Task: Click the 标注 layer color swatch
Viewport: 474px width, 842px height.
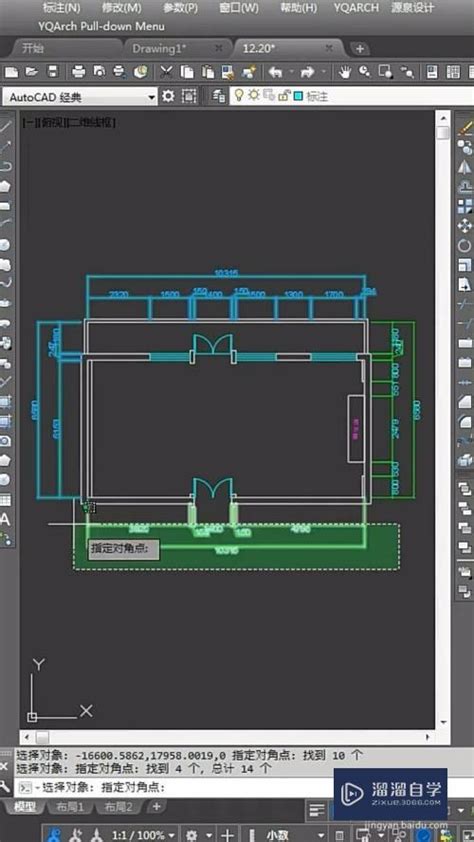Action: pyautogui.click(x=298, y=97)
